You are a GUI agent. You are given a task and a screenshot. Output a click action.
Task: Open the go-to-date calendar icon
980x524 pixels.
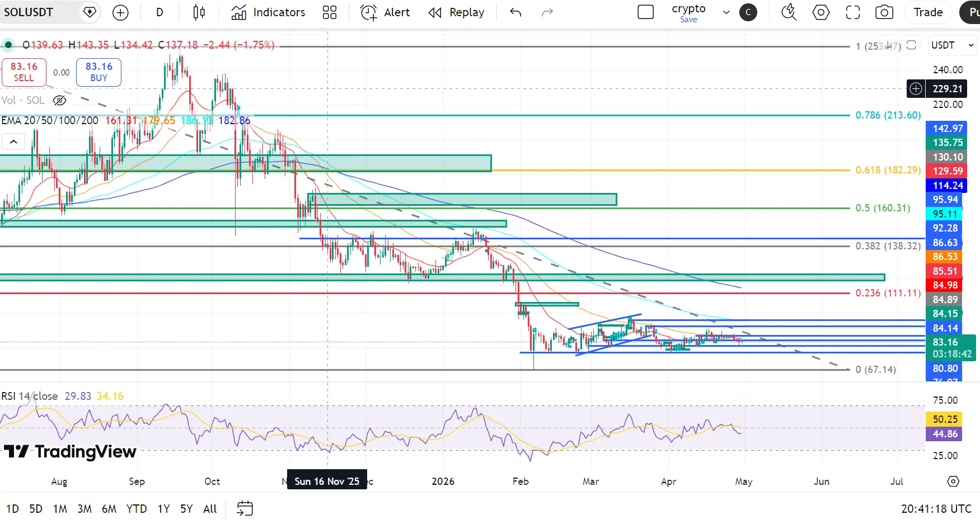pyautogui.click(x=245, y=508)
